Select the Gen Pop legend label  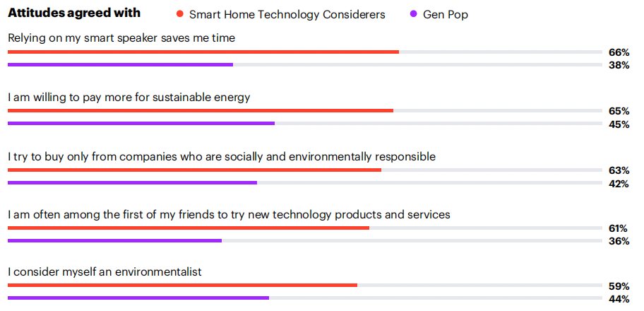click(x=445, y=15)
